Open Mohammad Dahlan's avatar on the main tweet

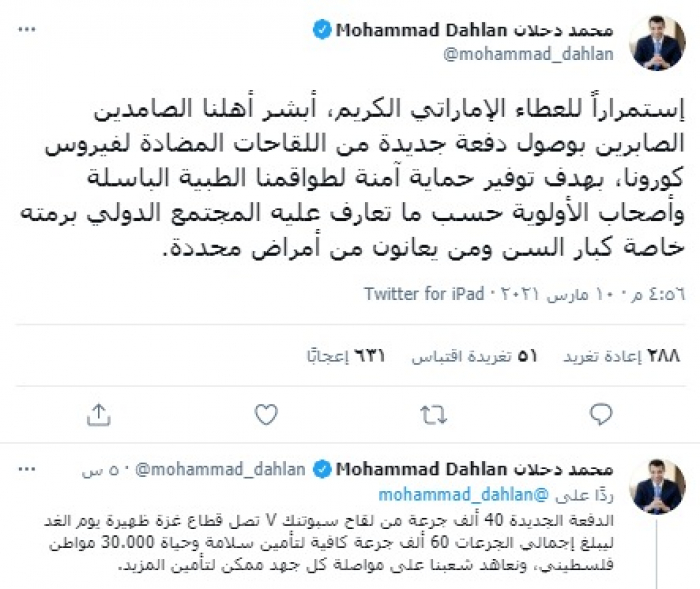tap(656, 43)
